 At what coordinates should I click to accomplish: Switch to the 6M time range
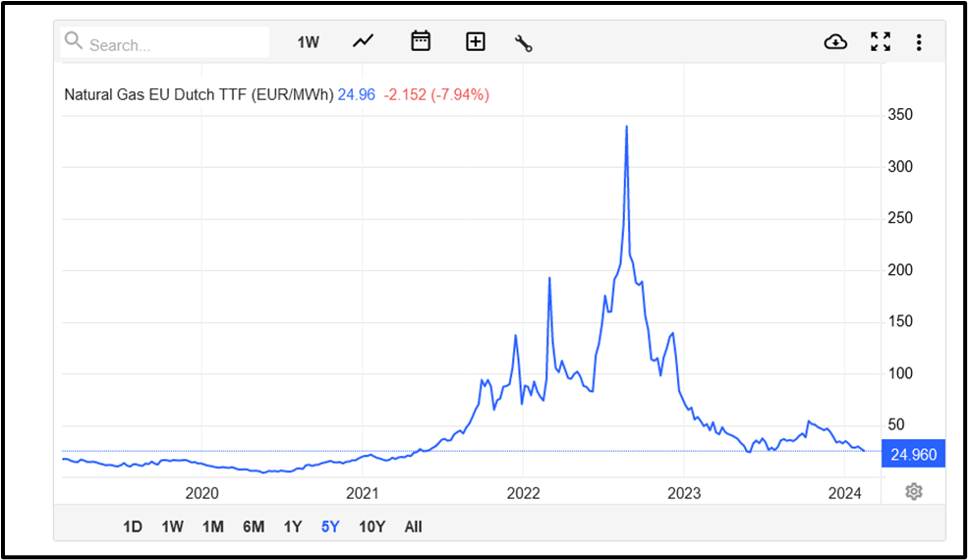(x=254, y=527)
